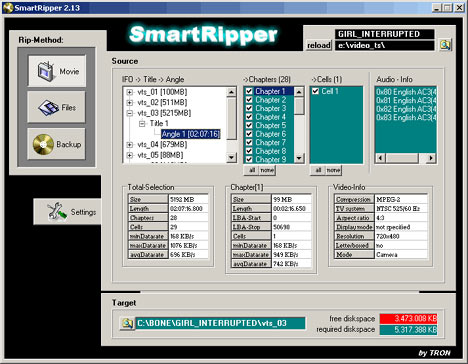Click the reload button

(319, 45)
